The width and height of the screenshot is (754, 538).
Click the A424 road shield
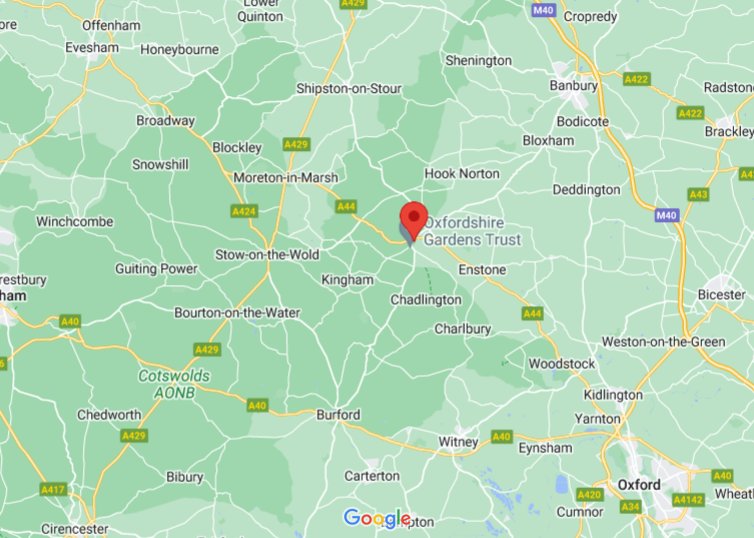coord(244,211)
